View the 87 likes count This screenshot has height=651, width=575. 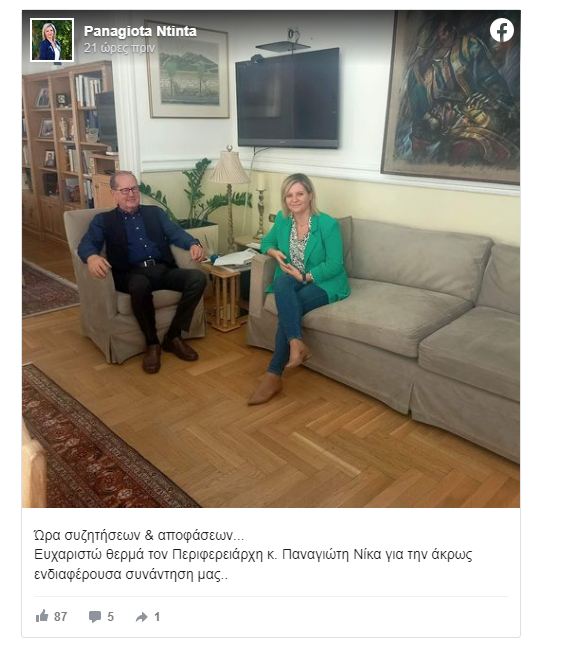pos(61,617)
